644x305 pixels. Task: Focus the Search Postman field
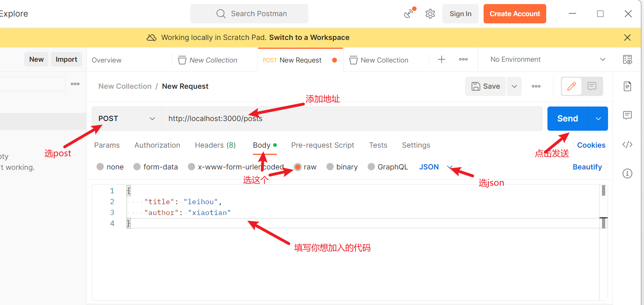[249, 14]
